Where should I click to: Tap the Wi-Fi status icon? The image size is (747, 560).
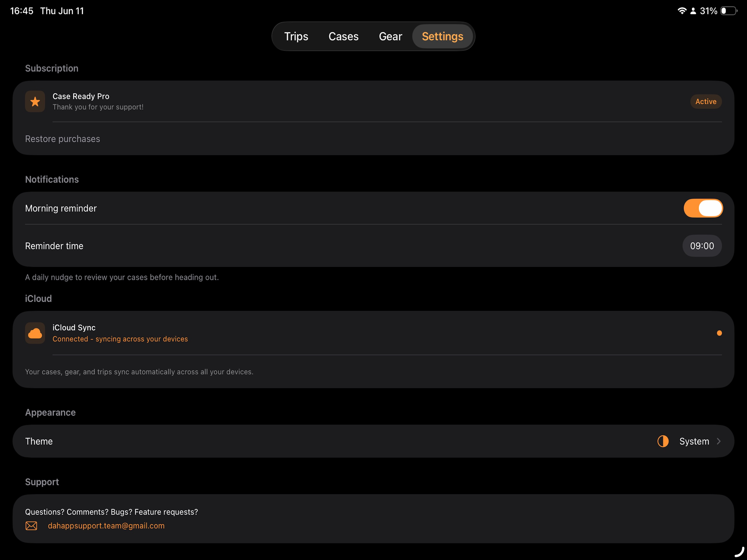click(682, 11)
